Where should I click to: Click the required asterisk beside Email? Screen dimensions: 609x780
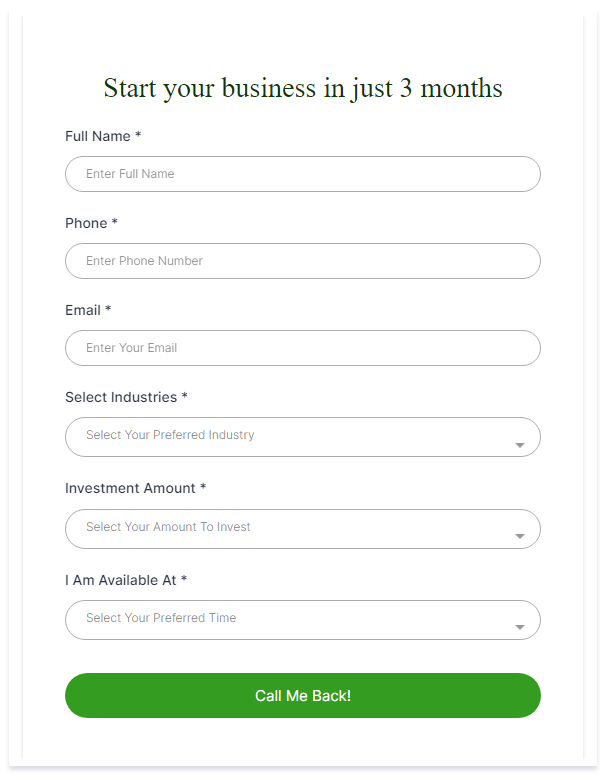(108, 308)
